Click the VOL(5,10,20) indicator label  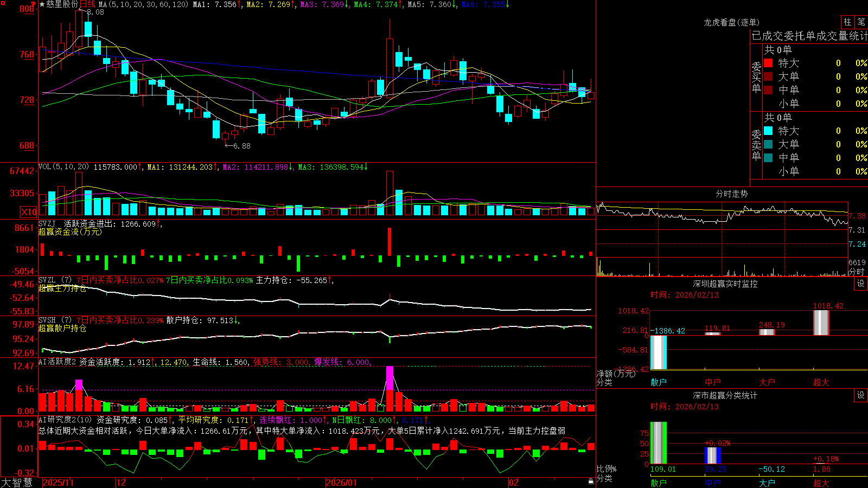pos(64,167)
